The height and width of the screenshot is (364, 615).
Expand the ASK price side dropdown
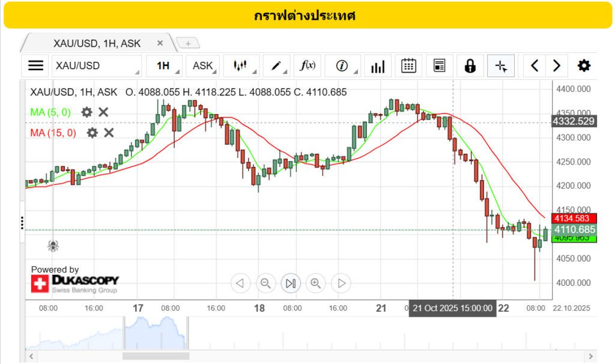tap(203, 66)
